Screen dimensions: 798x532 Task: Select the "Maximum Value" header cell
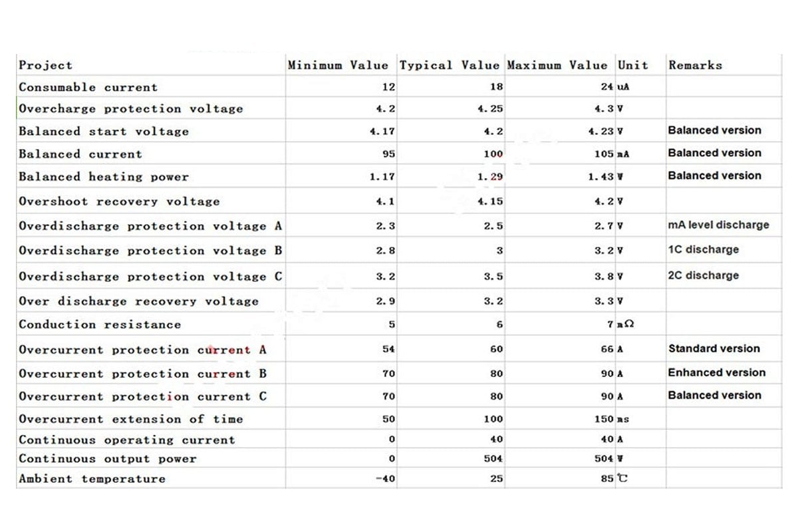coord(557,65)
